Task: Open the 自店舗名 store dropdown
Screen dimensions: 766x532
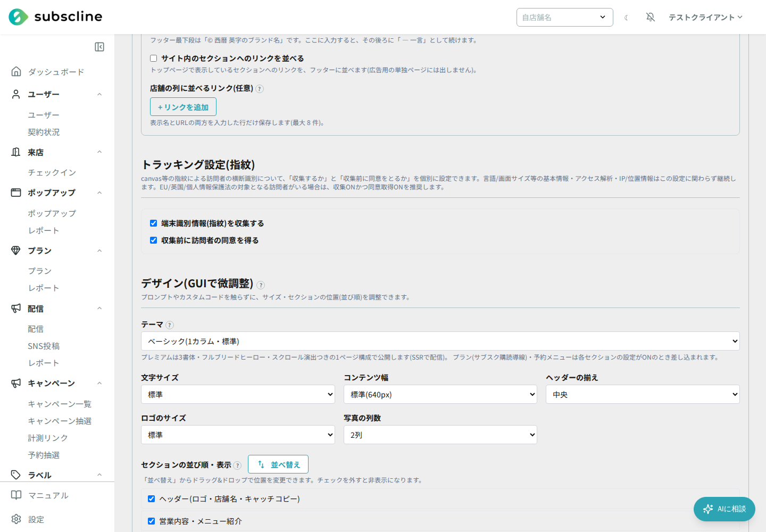Action: [x=564, y=17]
